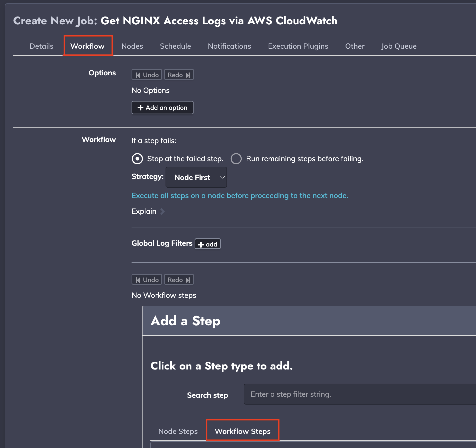This screenshot has height=448, width=476.
Task: Expand the Explain chevron
Action: coord(162,211)
